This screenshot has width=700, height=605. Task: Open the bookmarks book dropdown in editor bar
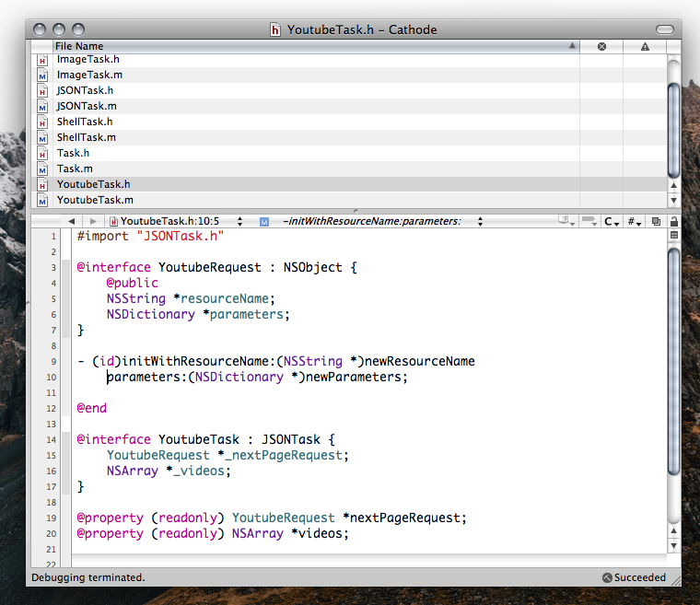566,221
